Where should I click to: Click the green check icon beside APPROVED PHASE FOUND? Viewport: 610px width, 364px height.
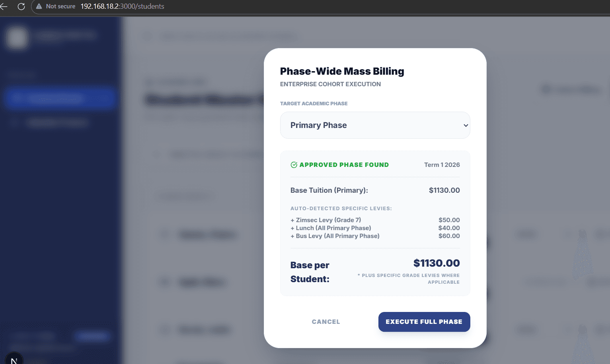(x=294, y=165)
